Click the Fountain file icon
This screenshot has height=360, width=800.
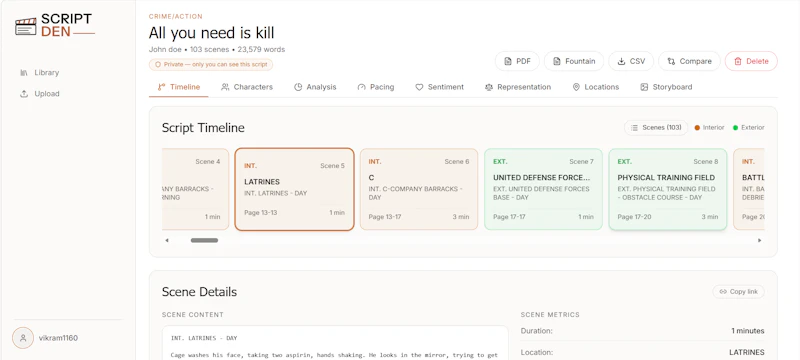557,61
